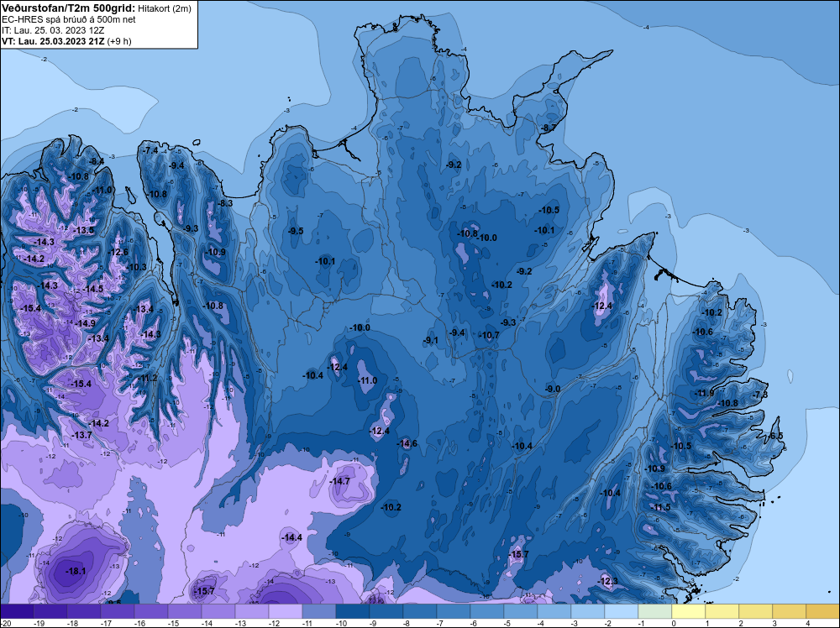Select the pale blue -2 legend swatch
Screen dimensions: 840x628
[622, 612]
